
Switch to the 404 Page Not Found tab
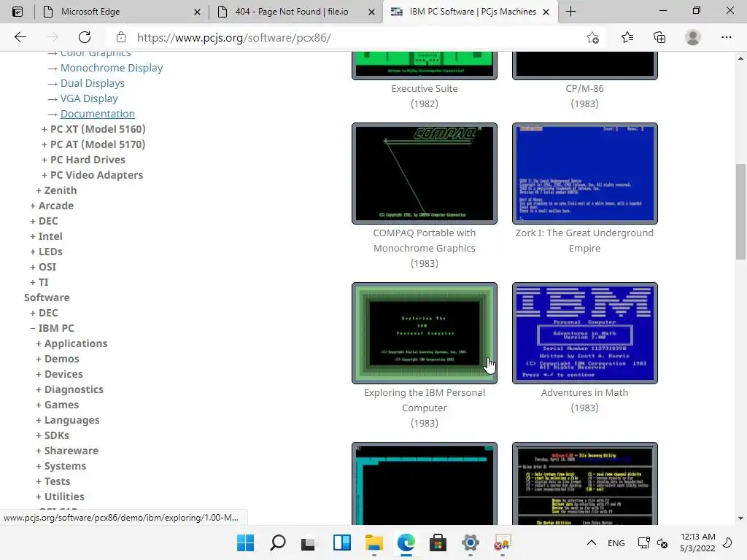click(295, 12)
